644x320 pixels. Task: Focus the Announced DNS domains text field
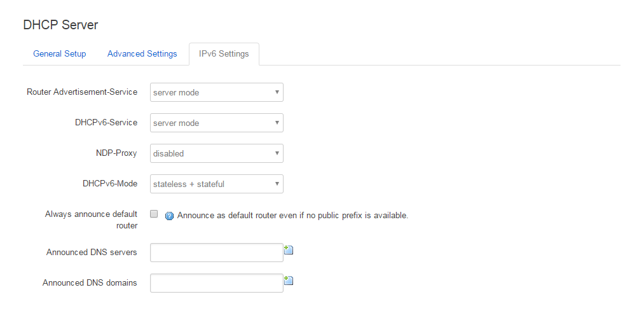tap(216, 283)
